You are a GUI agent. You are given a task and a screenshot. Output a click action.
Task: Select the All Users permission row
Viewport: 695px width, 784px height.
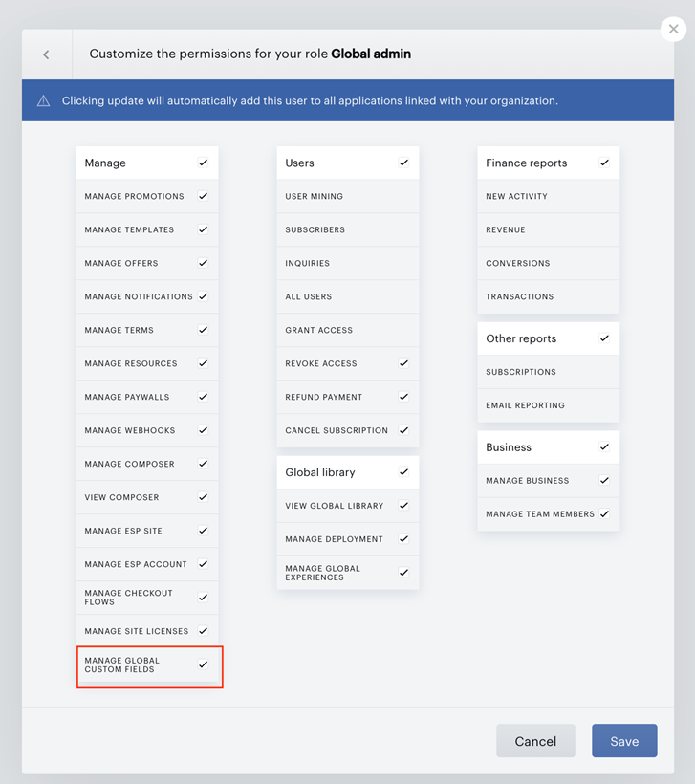(x=348, y=296)
